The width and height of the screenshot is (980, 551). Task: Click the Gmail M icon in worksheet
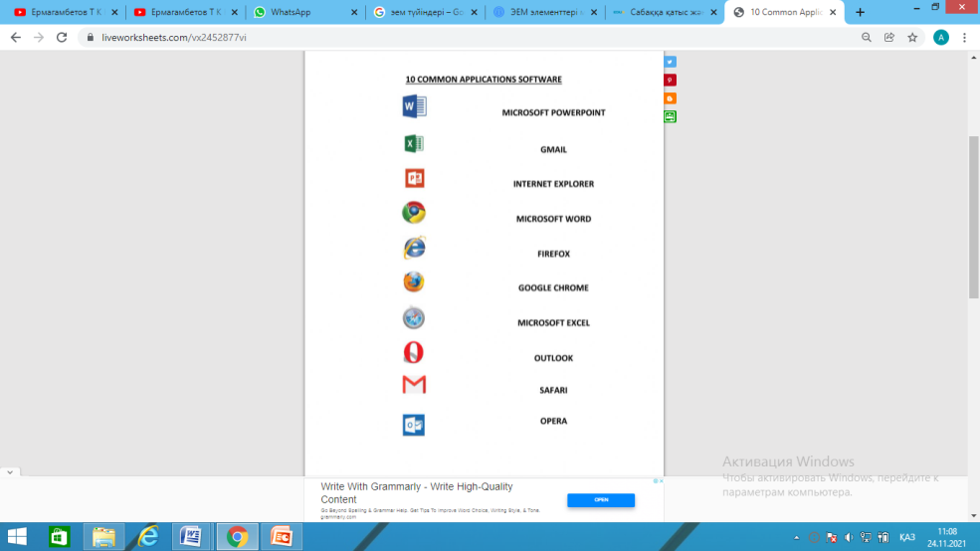414,384
